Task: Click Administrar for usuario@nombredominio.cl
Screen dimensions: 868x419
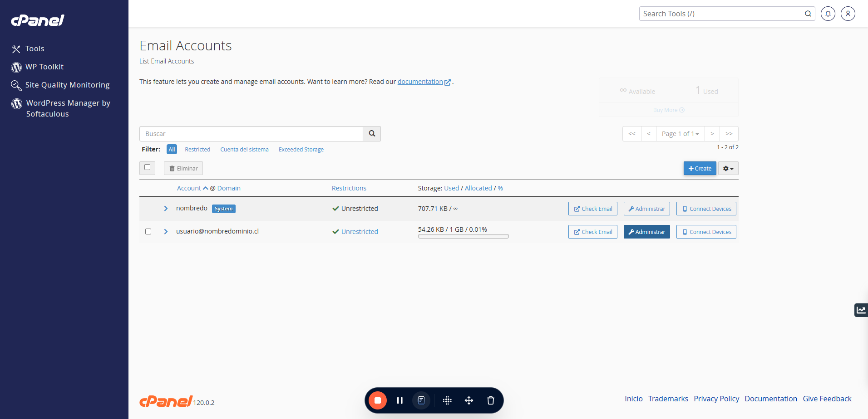Action: coord(646,232)
